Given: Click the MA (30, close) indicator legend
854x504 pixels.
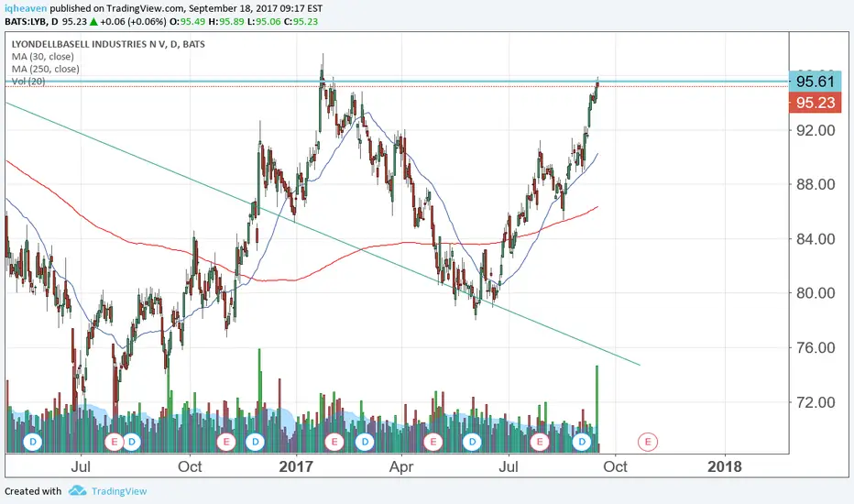Looking at the screenshot, I should coord(42,57).
